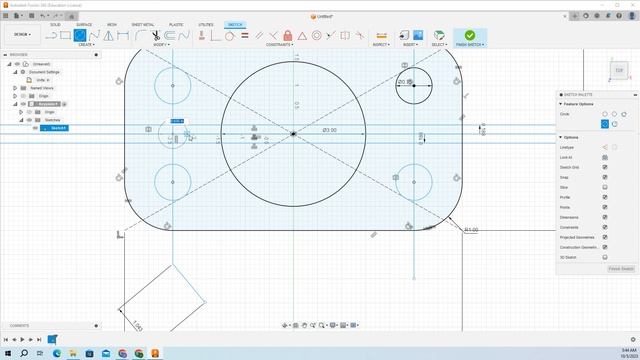This screenshot has width=640, height=360.
Task: Select the Rectangle sketch tool
Action: (65, 36)
